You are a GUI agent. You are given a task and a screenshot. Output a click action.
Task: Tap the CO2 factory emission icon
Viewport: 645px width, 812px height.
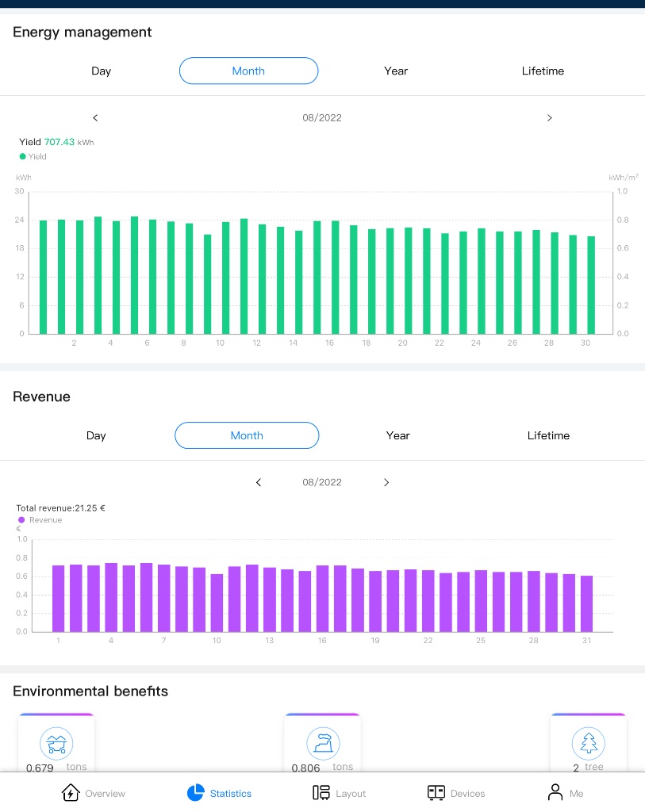(x=323, y=744)
